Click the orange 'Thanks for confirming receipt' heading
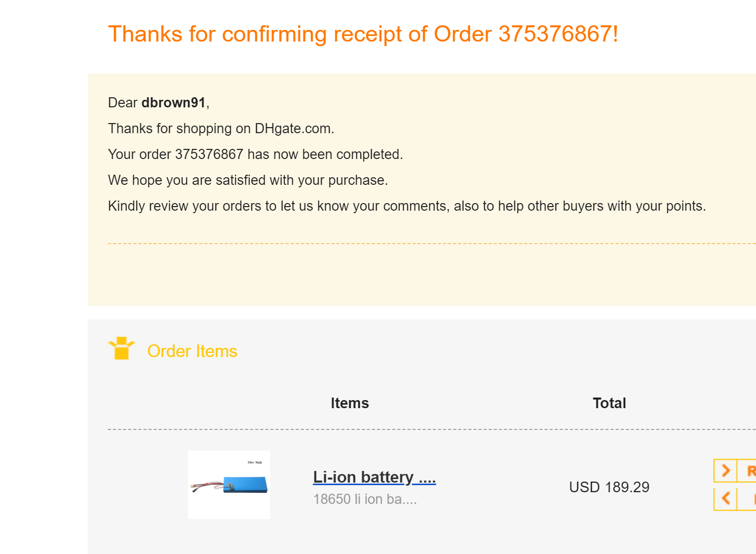Viewport: 756px width, 554px height. pos(363,34)
